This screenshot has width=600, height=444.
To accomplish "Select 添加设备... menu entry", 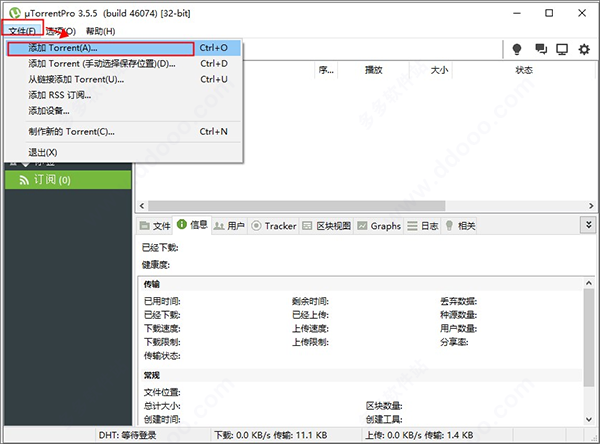I will [123, 111].
